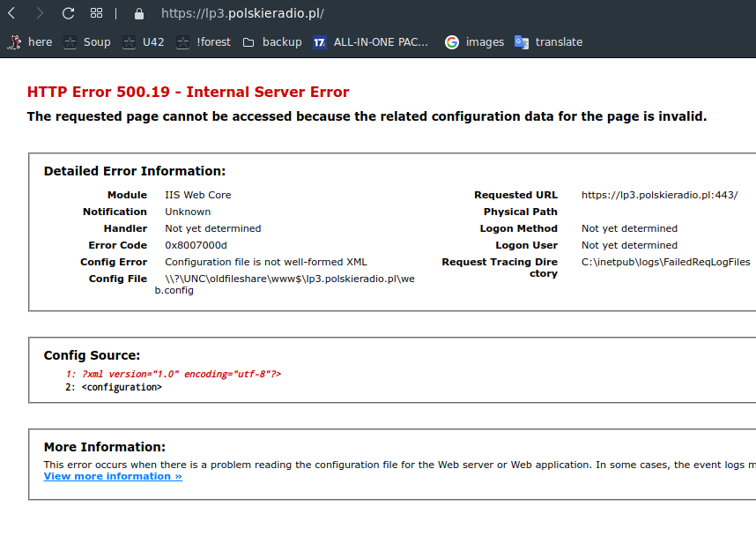Click the 0x8007000d error code value
The image size is (756, 536).
click(x=196, y=245)
